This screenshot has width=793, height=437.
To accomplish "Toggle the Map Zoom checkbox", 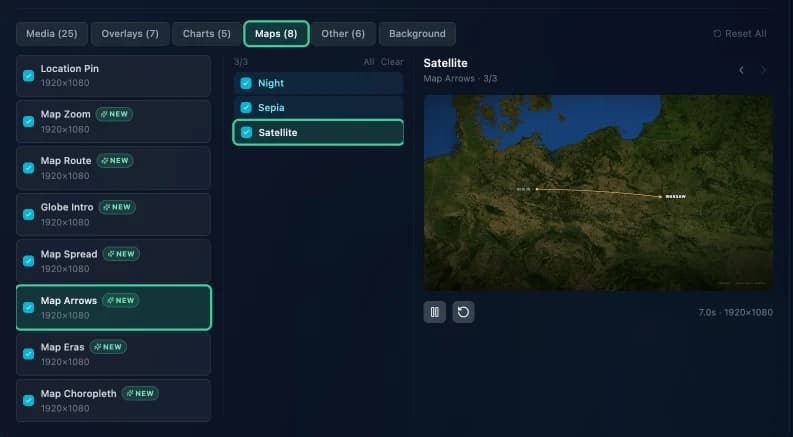I will [29, 122].
